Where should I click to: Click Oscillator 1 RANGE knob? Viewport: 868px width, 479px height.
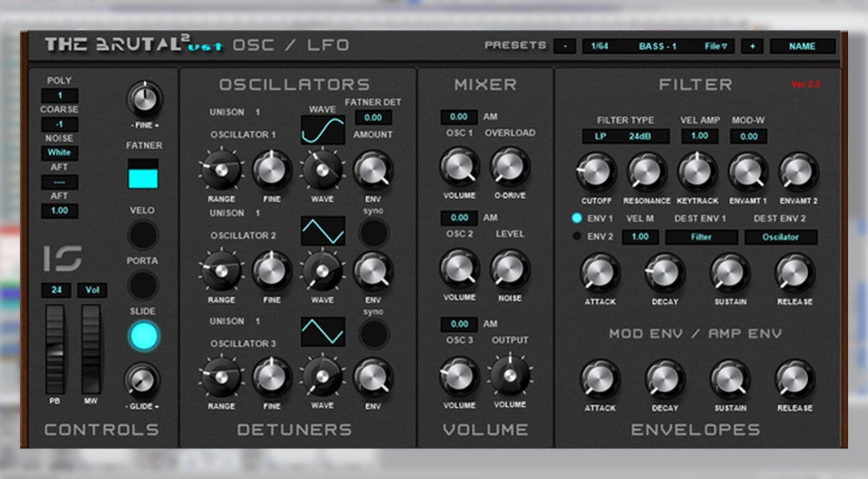pyautogui.click(x=221, y=170)
